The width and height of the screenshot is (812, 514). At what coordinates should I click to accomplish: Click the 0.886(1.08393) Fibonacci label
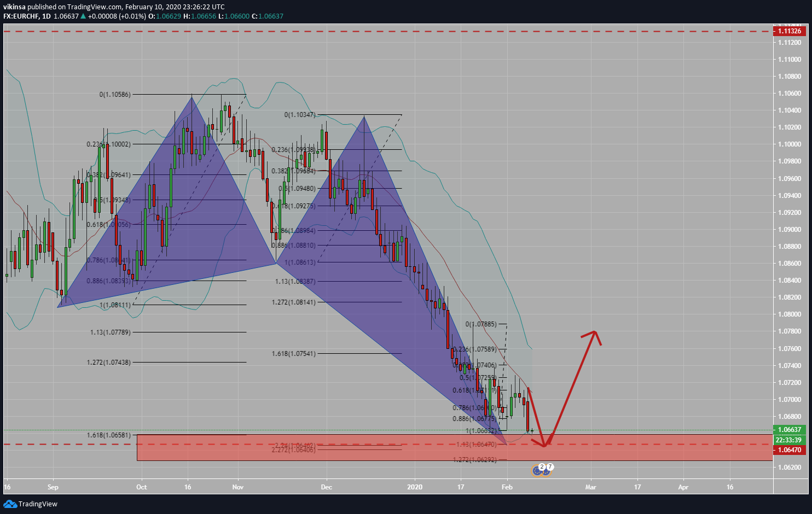pyautogui.click(x=109, y=281)
